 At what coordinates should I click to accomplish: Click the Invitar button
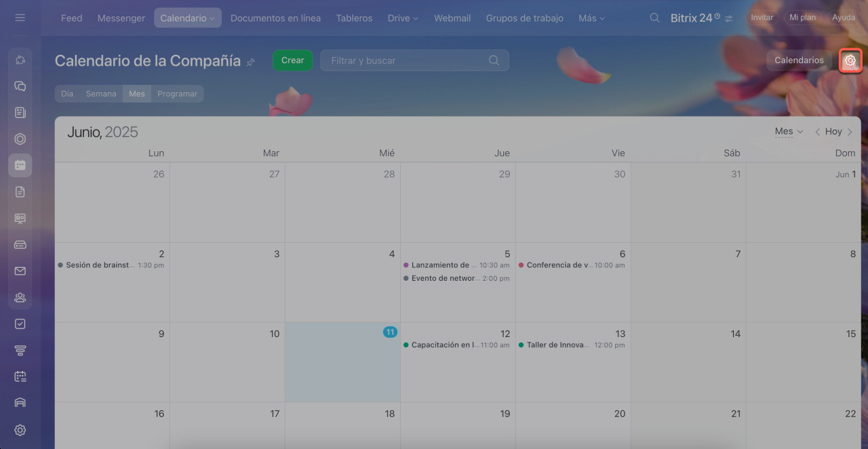(762, 18)
